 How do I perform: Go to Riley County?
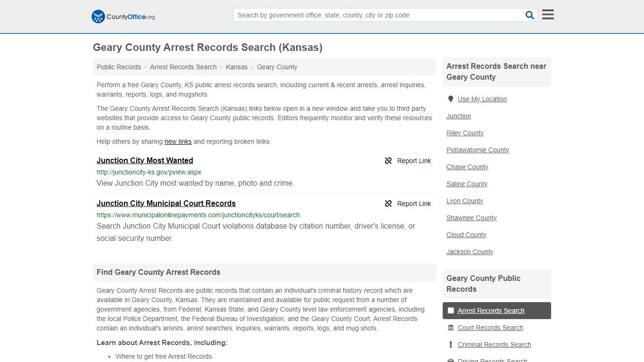tap(465, 133)
